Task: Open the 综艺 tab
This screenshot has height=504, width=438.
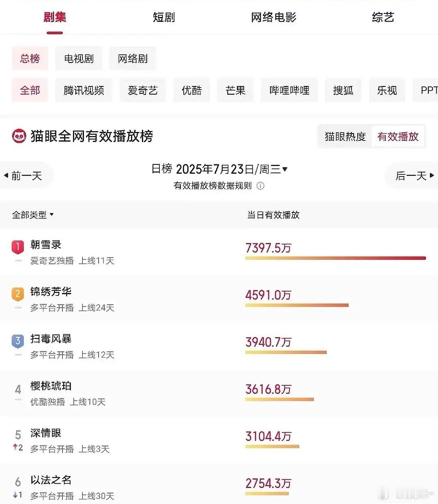Action: tap(383, 17)
